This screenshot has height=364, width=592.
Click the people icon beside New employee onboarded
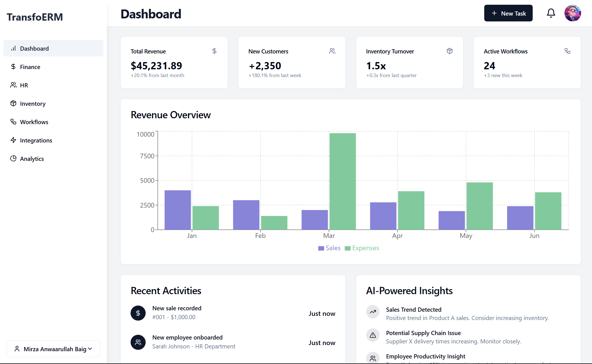[138, 342]
